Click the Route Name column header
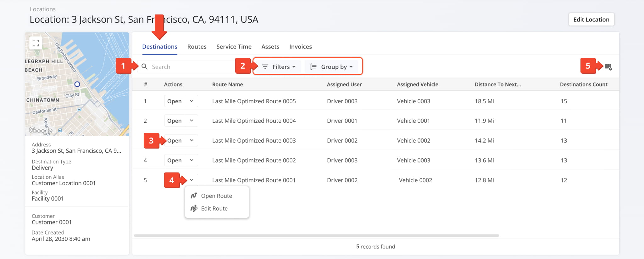The width and height of the screenshot is (644, 259). [227, 84]
